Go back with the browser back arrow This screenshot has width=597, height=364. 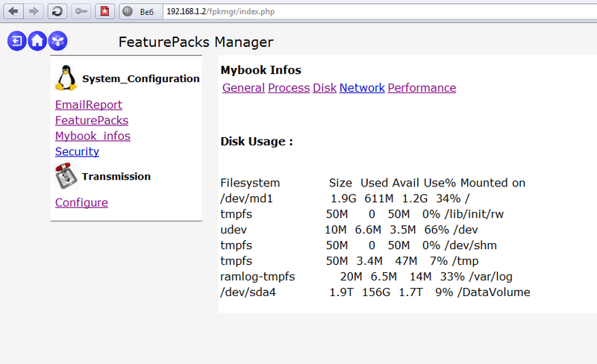pos(13,11)
